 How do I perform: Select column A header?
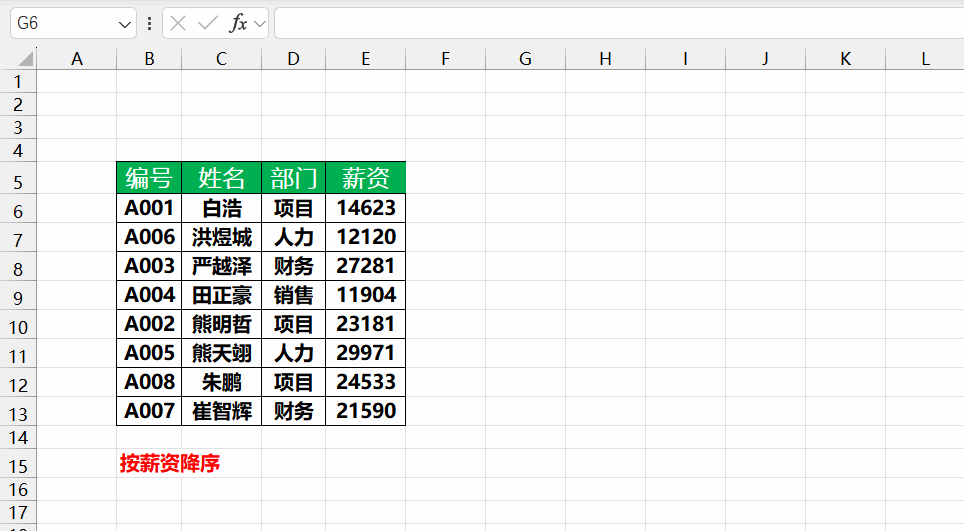(x=77, y=59)
